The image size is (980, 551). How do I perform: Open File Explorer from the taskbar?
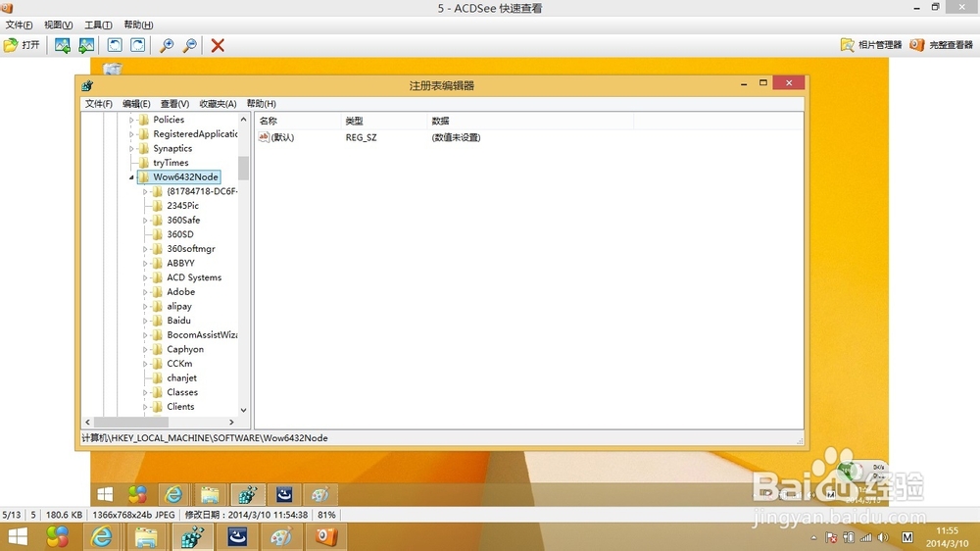tap(146, 537)
